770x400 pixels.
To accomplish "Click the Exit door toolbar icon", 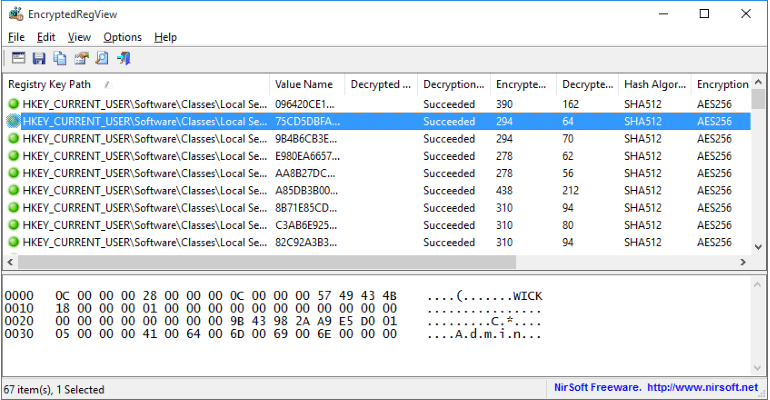I will [123, 59].
